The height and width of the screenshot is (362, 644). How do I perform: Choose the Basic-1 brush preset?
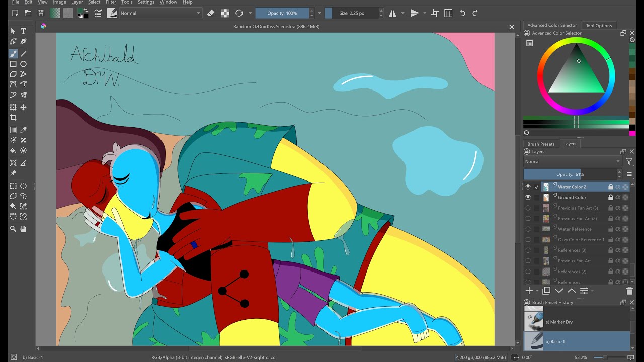tap(577, 341)
